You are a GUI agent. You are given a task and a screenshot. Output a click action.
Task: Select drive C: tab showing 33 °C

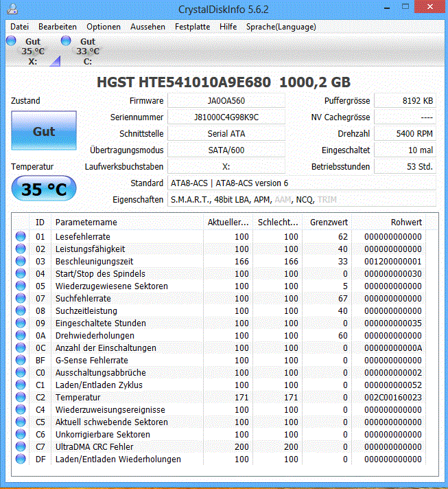88,51
